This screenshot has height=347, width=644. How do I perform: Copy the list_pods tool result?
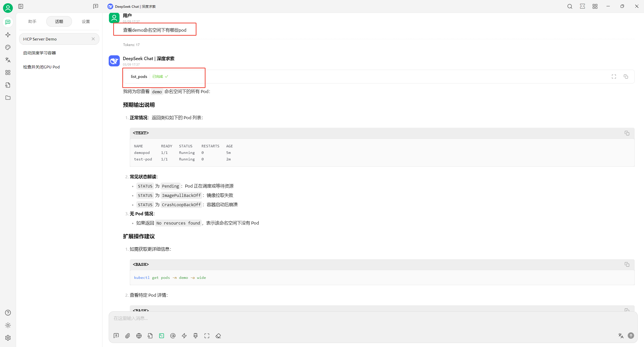click(x=626, y=76)
